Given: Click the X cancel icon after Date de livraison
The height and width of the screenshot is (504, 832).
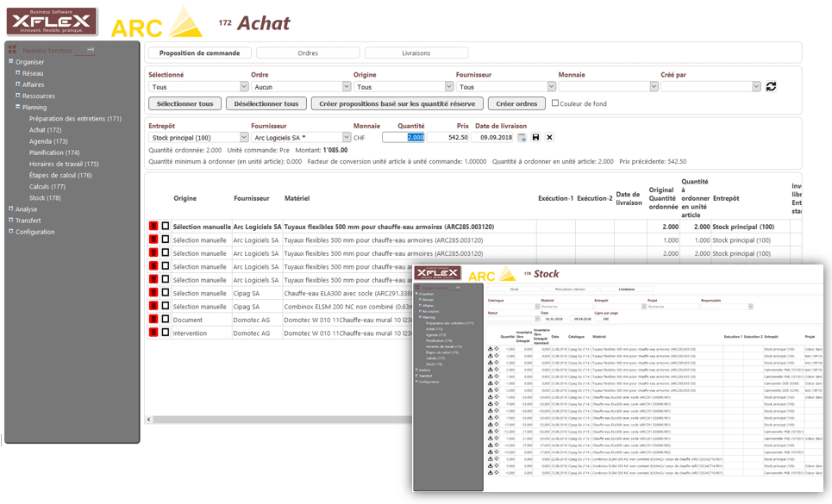Looking at the screenshot, I should click(x=550, y=137).
